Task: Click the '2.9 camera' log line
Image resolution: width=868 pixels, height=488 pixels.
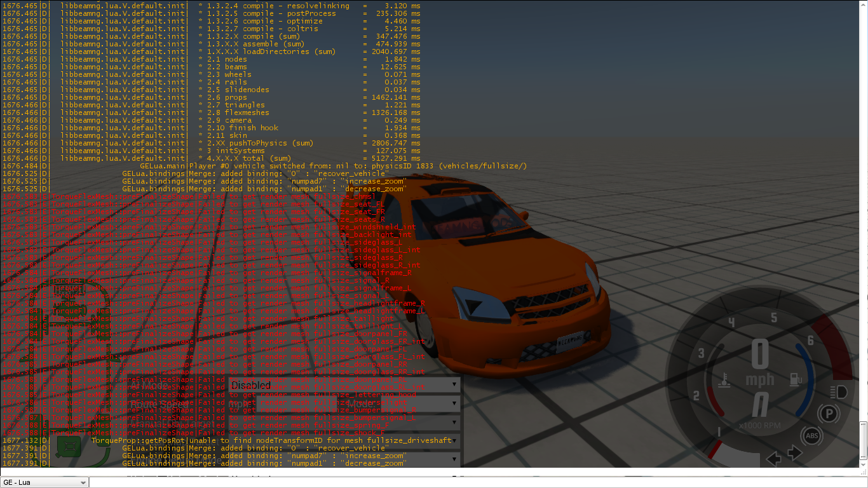Action: pos(211,120)
